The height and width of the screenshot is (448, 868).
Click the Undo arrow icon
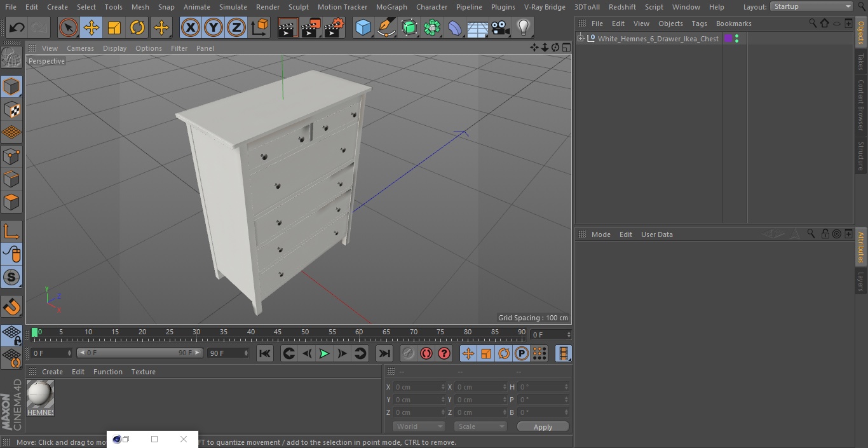tap(17, 28)
